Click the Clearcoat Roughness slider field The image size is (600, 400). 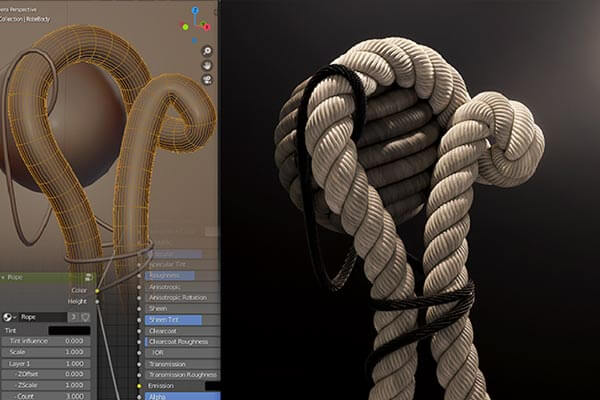182,342
